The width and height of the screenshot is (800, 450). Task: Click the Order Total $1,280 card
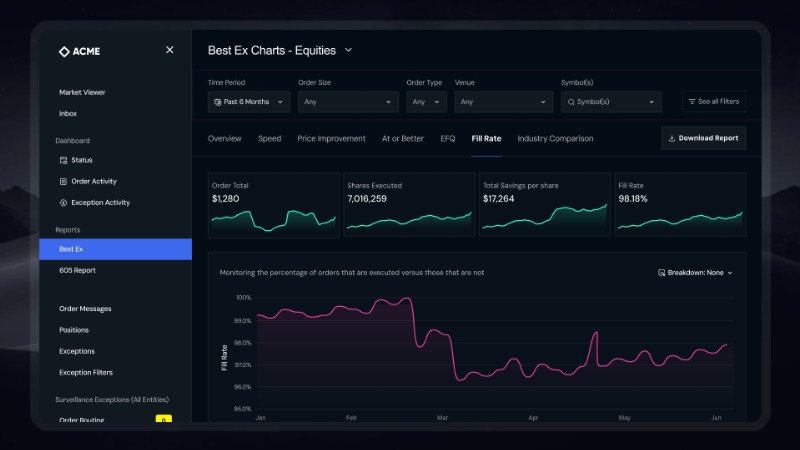point(273,205)
